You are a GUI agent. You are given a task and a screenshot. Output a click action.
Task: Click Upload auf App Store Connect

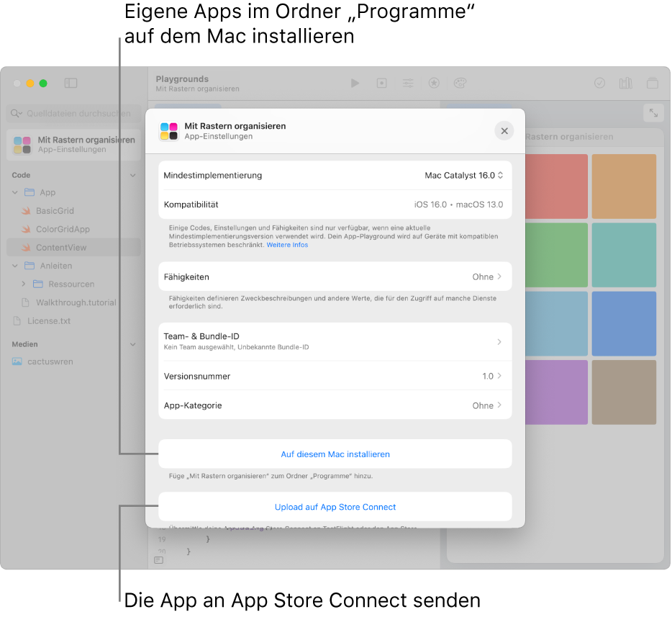point(335,507)
